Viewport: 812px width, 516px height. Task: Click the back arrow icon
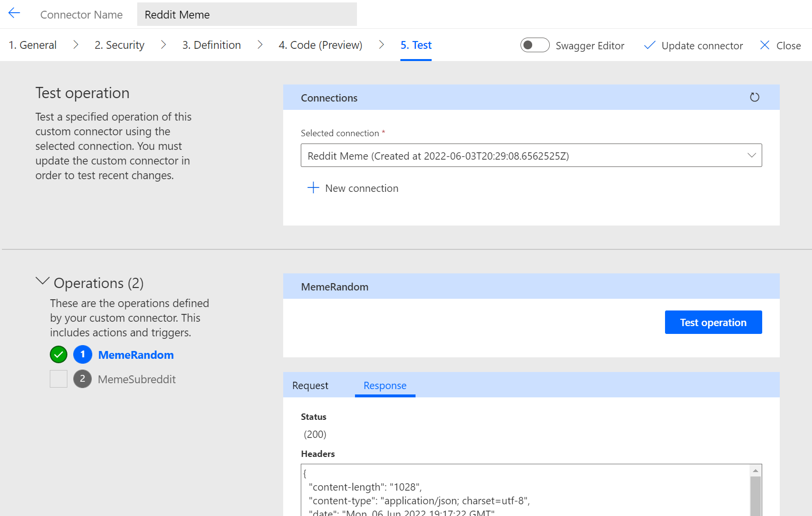click(x=14, y=13)
